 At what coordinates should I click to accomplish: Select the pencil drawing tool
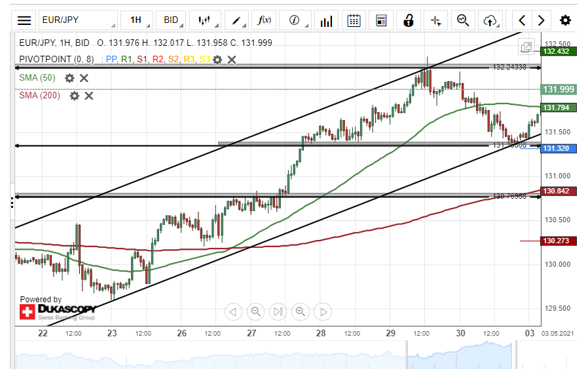pyautogui.click(x=236, y=20)
